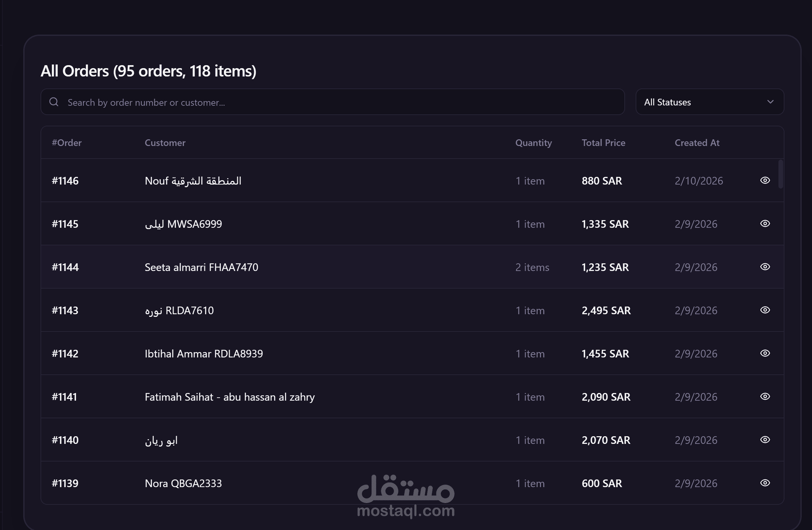This screenshot has height=530, width=812.
Task: Click order number #1146
Action: tap(65, 181)
